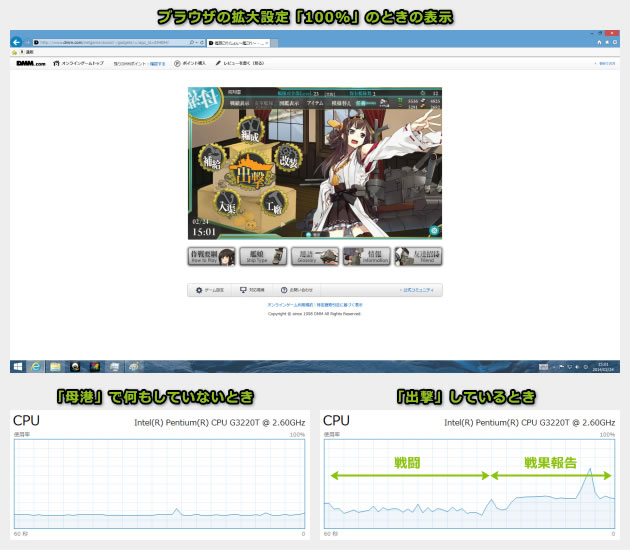Image resolution: width=630 pixels, height=550 pixels.
Task: Click the colorful fifth taskbar app icon
Action: point(94,366)
